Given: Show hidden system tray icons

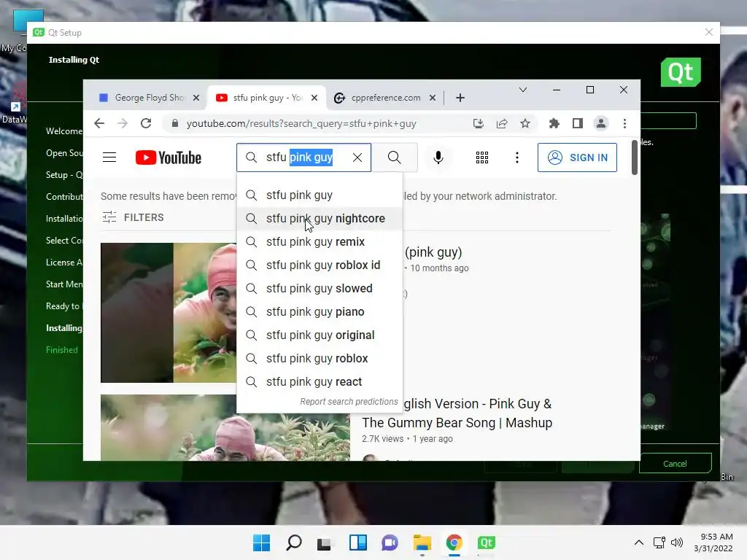Looking at the screenshot, I should pos(639,542).
